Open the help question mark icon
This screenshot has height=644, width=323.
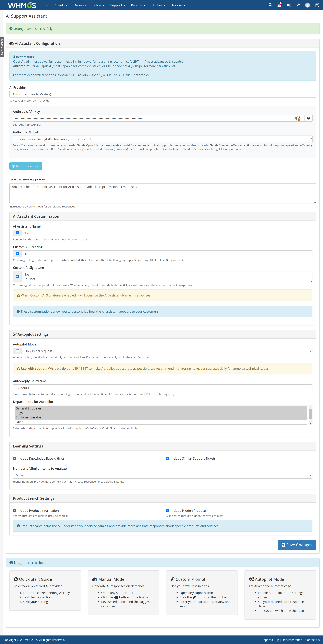point(317,5)
